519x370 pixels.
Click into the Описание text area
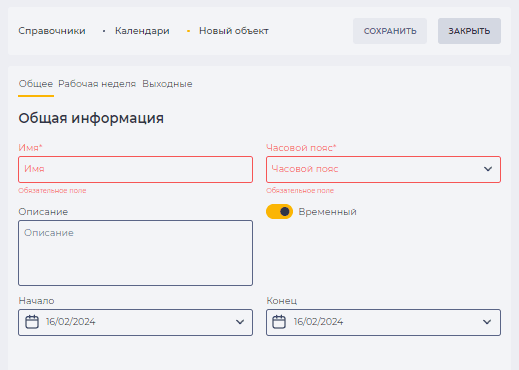135,253
